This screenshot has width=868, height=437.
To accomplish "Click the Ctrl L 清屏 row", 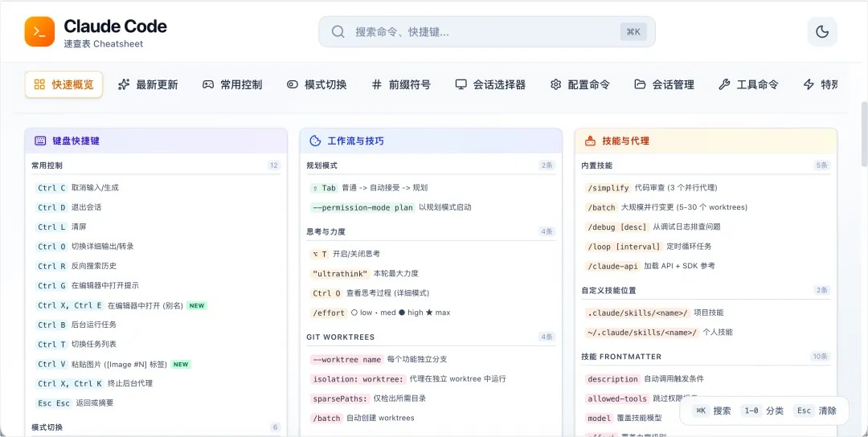I will 156,227.
